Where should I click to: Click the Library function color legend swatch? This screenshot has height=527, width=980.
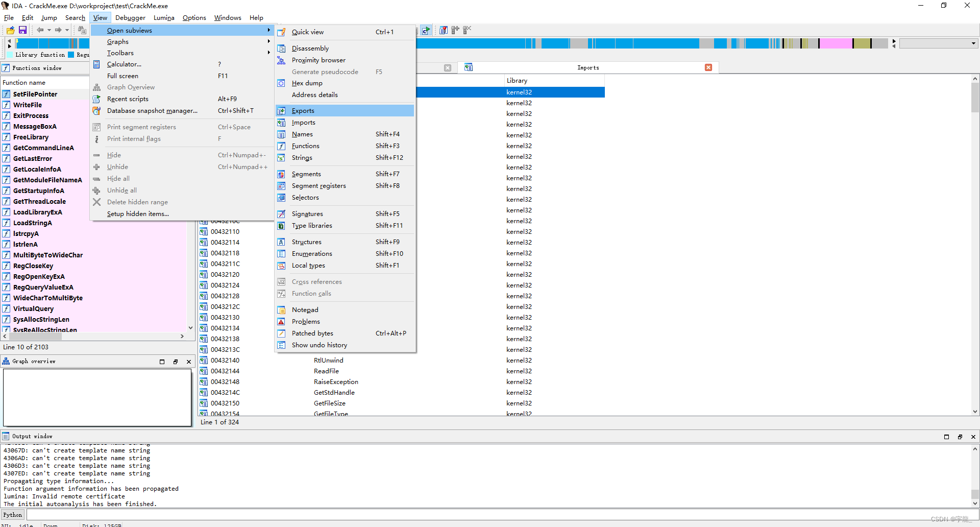[10, 55]
